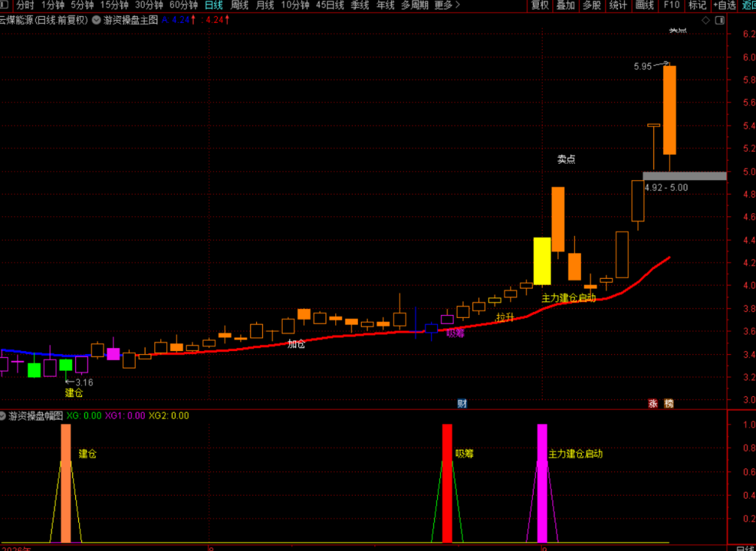This screenshot has width=756, height=551.
Task: Click +自选 to add to watchlist
Action: (x=725, y=5)
